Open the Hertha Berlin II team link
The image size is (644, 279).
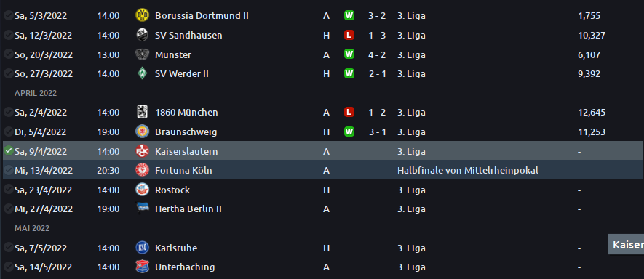click(188, 209)
